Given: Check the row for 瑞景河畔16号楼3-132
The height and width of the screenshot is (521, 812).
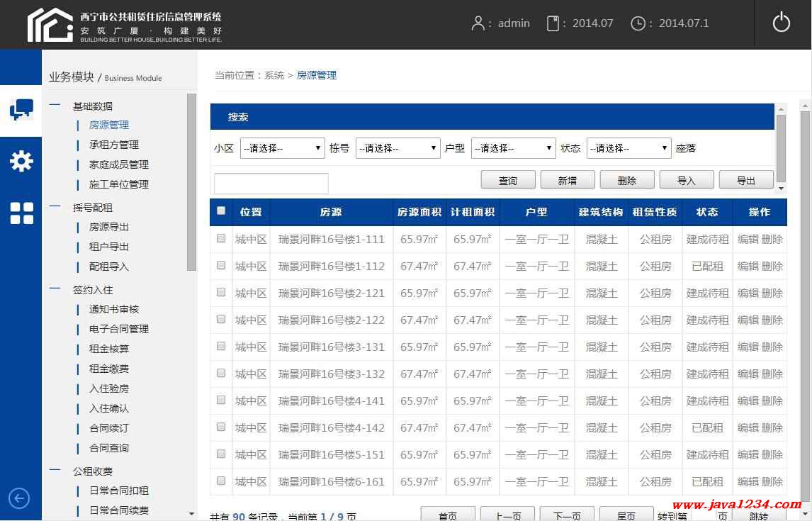Looking at the screenshot, I should tap(221, 373).
